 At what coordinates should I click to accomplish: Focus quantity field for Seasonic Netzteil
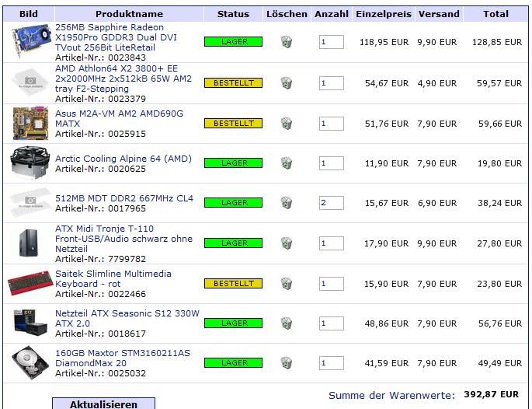[332, 323]
